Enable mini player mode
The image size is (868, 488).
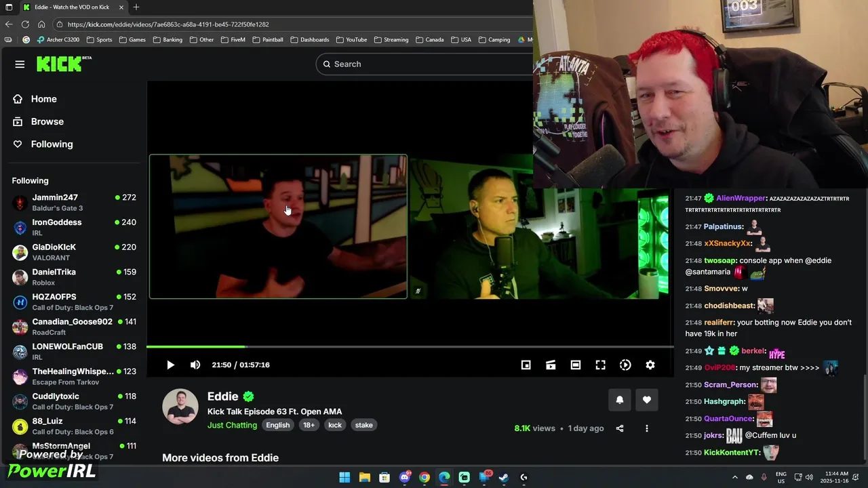click(526, 365)
